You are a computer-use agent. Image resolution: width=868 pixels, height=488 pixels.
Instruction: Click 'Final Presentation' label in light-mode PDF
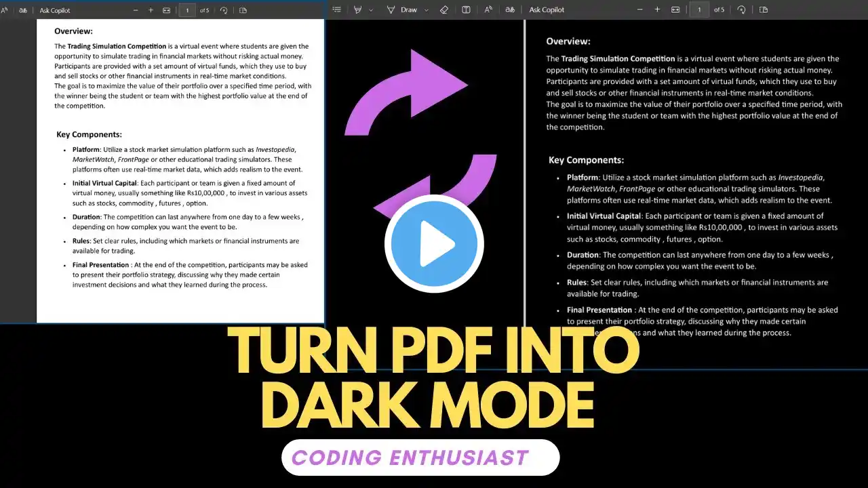(101, 265)
